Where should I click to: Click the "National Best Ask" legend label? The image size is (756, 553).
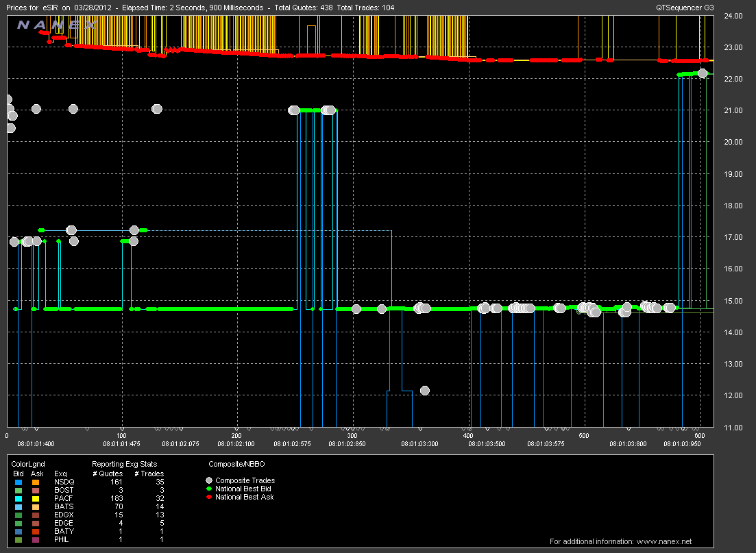(x=245, y=497)
